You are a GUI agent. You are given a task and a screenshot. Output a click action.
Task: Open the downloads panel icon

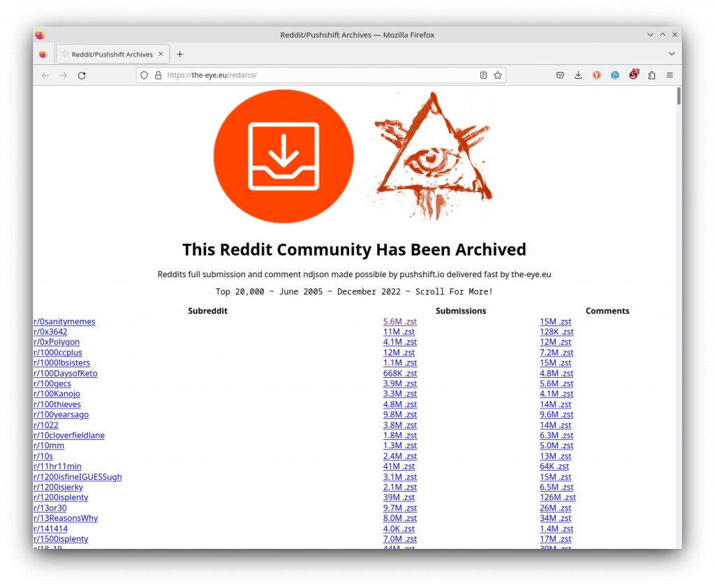(x=578, y=75)
